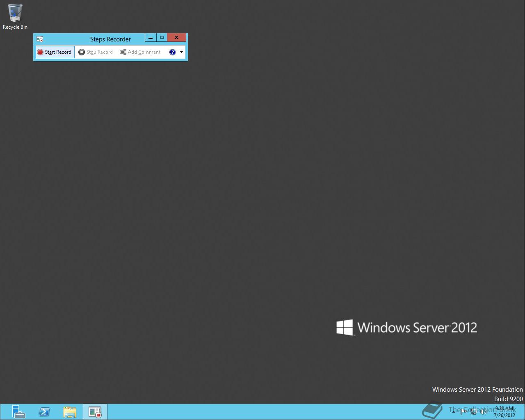Open the volume speaker tray icon
Screen dimensions: 525x420
click(484, 412)
